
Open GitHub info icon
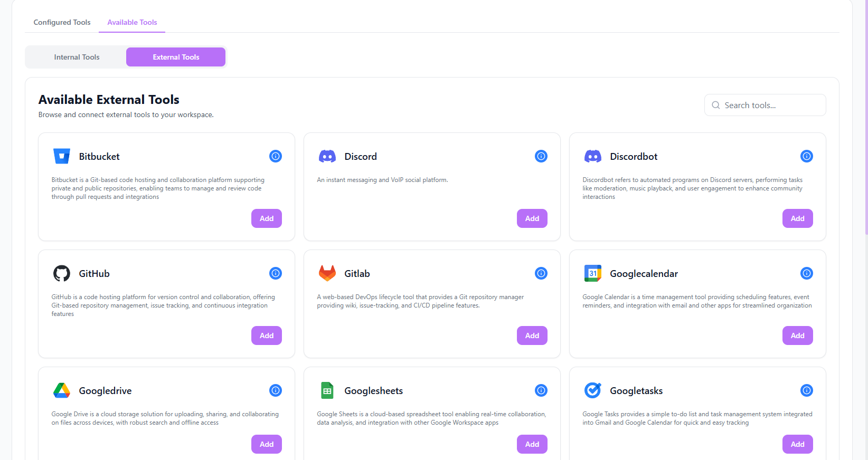click(x=276, y=273)
